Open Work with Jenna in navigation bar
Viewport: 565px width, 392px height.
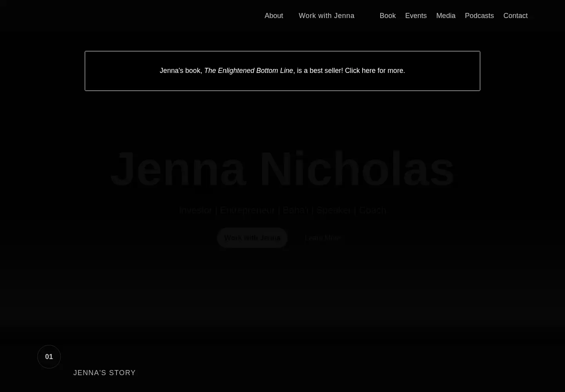[326, 16]
